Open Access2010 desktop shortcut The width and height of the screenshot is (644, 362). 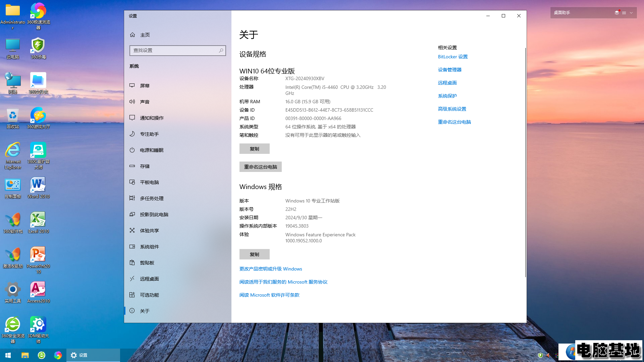(x=38, y=293)
